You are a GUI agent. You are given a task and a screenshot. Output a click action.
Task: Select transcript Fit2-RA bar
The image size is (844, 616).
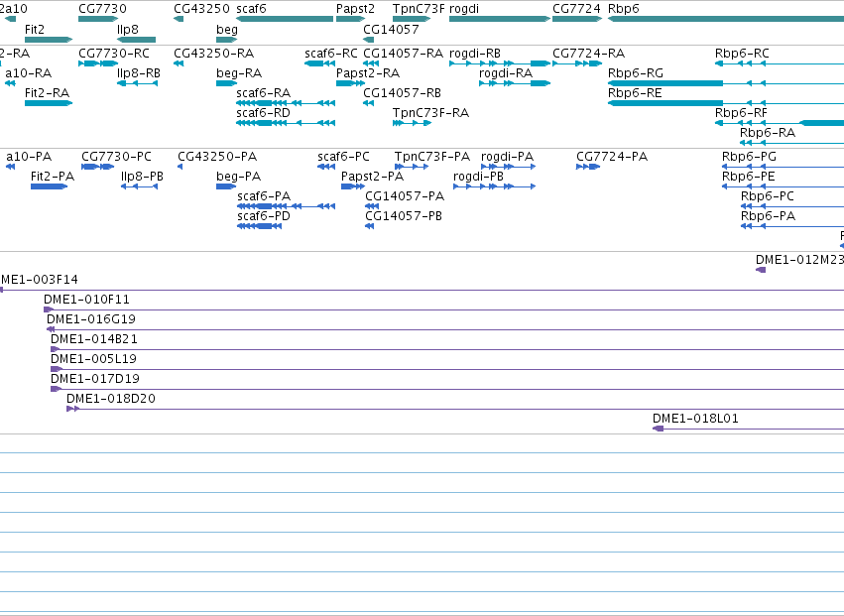pos(49,103)
